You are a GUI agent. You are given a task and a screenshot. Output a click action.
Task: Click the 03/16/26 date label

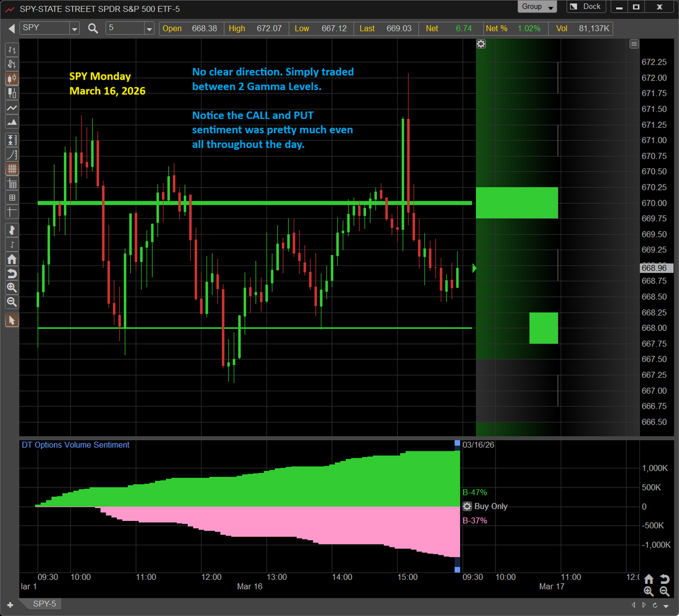[x=479, y=445]
